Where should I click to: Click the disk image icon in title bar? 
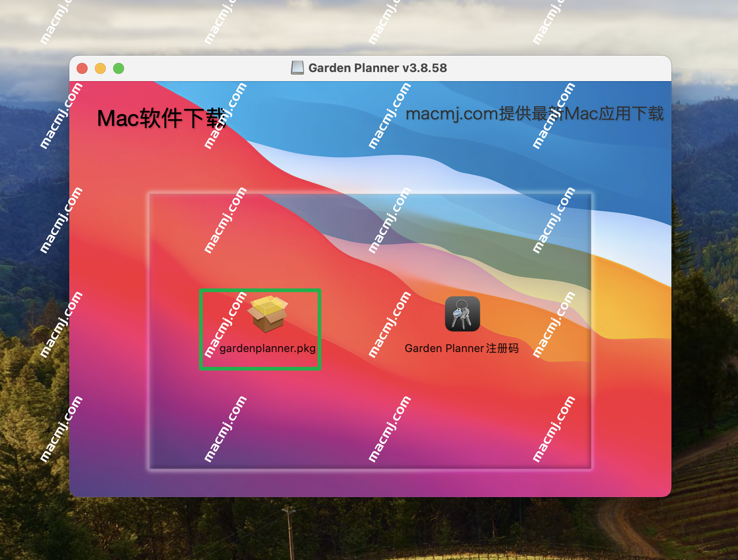coord(297,68)
